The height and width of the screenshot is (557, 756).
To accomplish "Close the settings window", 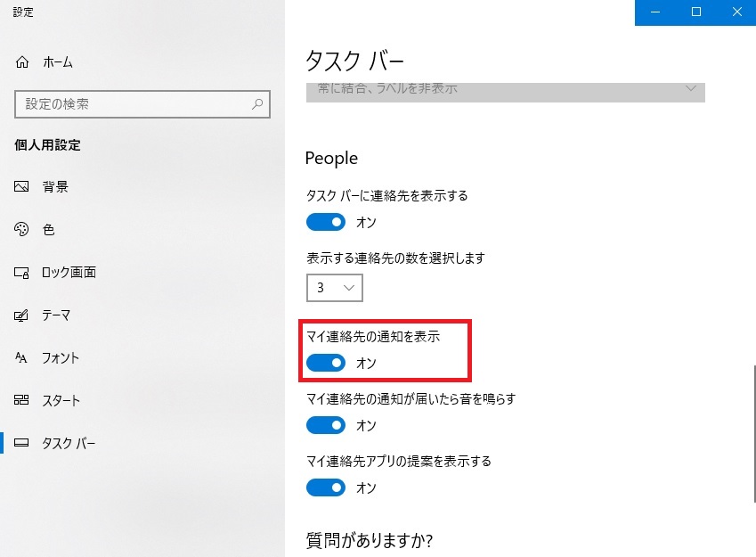I will click(x=736, y=12).
